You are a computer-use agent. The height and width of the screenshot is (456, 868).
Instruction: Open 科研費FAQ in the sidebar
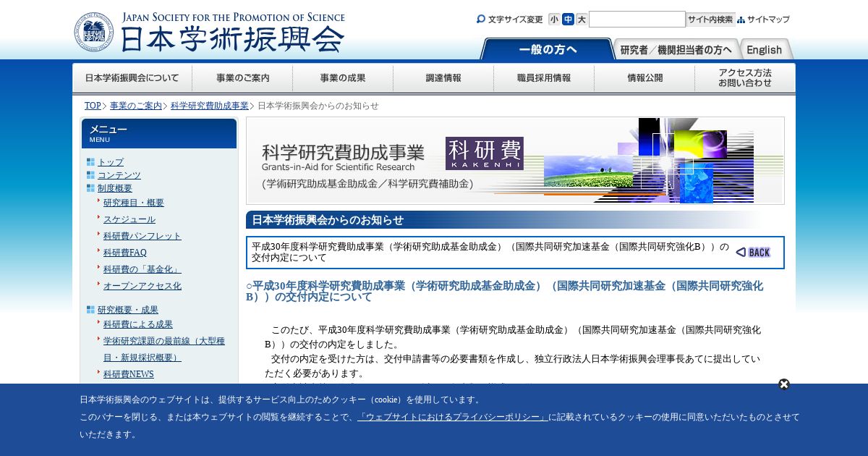click(125, 253)
